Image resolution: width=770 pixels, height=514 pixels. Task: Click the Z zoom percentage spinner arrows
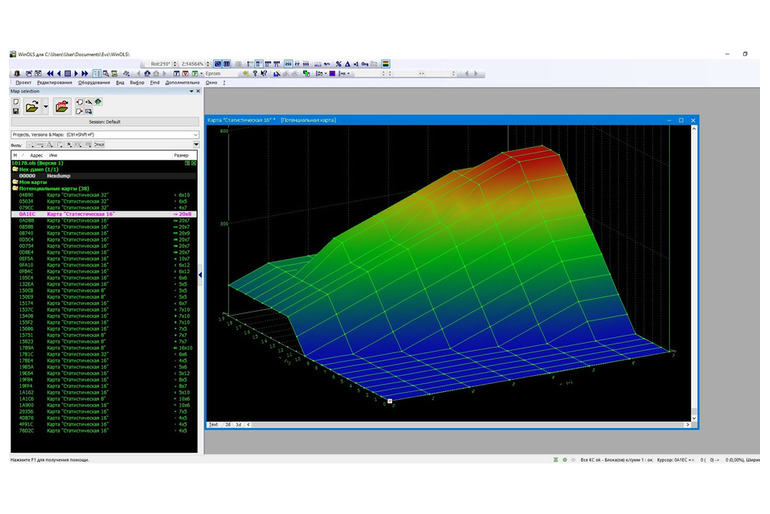pos(208,64)
